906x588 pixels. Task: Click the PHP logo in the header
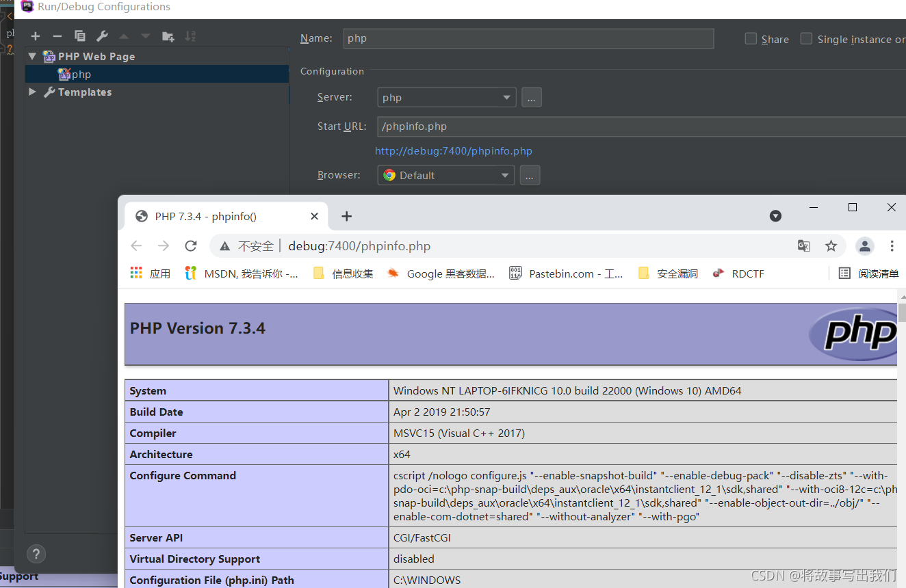click(853, 334)
